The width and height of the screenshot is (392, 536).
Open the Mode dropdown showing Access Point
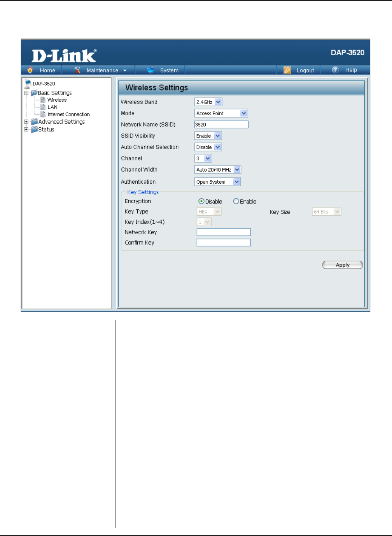(x=221, y=113)
